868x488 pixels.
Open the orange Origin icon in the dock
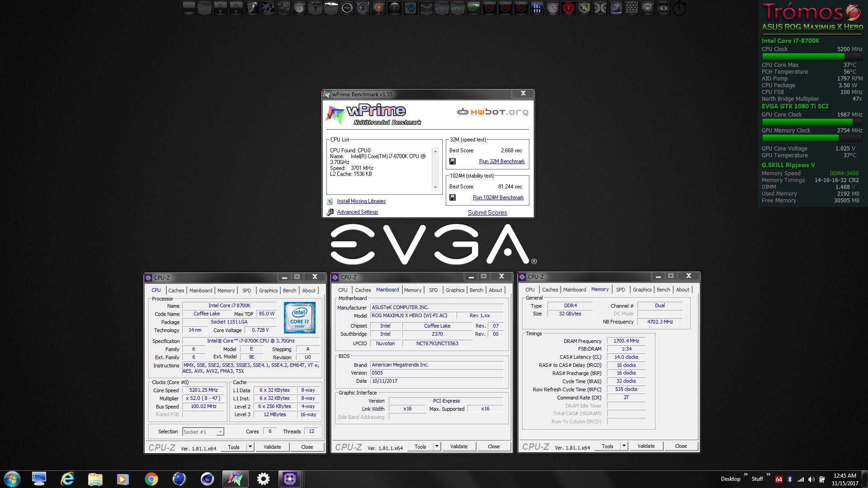coord(378,8)
